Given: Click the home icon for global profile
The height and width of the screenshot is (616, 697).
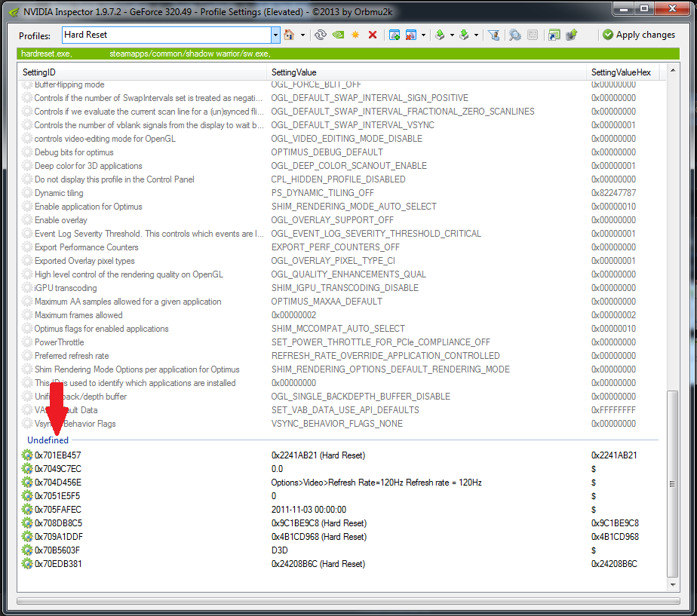Looking at the screenshot, I should (x=289, y=35).
